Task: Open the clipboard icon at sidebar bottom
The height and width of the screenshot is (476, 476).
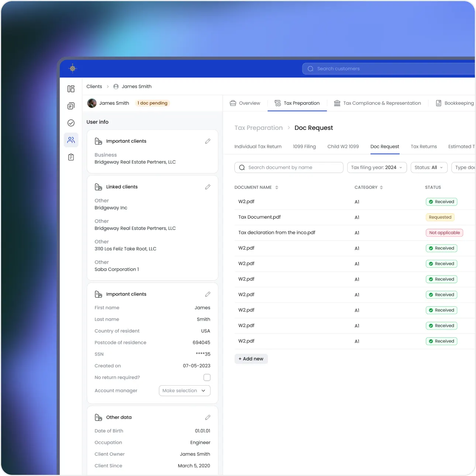Action: 71,157
